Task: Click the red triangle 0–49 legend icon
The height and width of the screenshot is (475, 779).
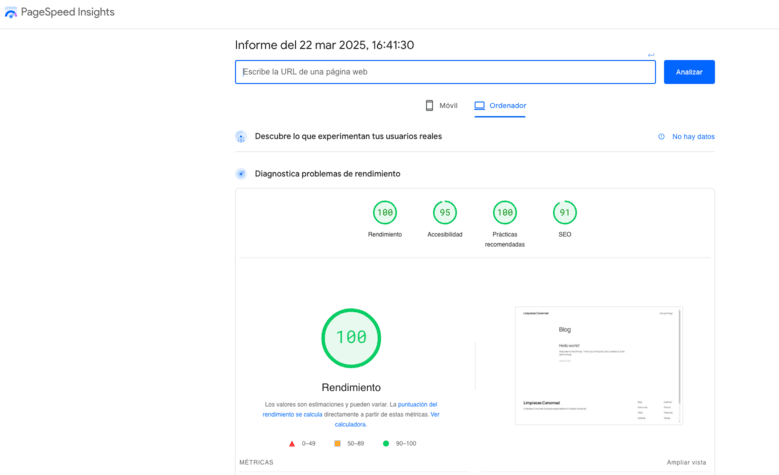Action: (292, 443)
